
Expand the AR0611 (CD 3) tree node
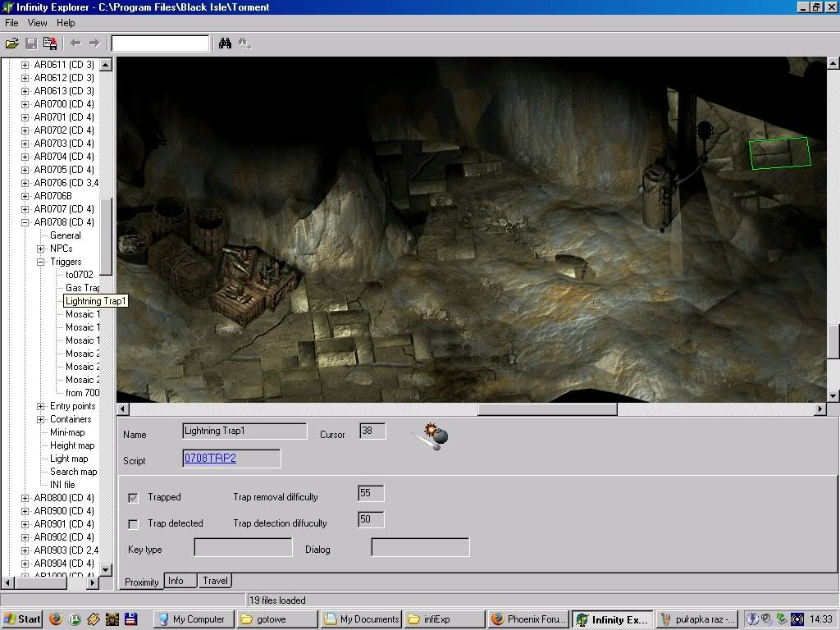25,65
